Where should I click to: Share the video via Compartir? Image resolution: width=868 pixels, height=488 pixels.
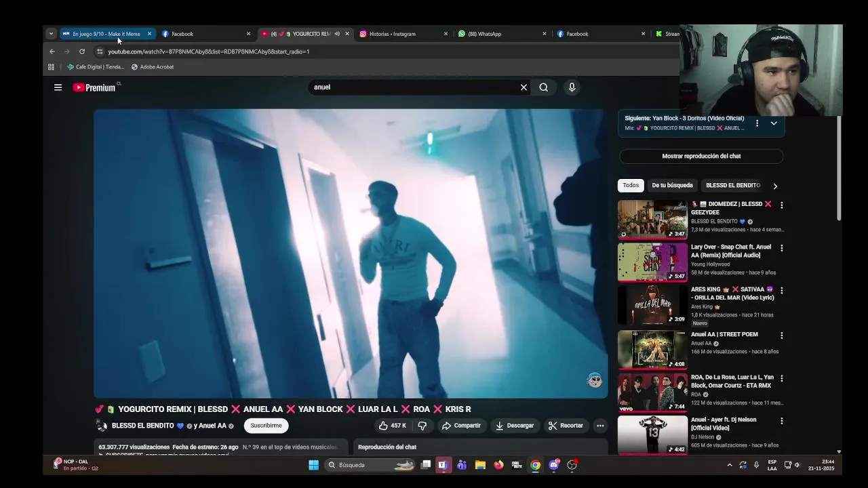461,426
